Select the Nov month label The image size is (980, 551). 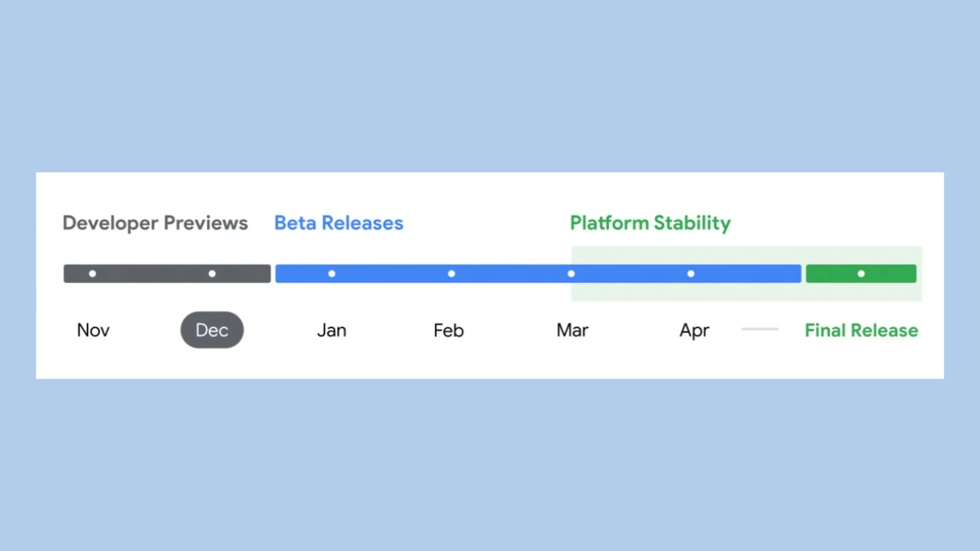tap(93, 330)
